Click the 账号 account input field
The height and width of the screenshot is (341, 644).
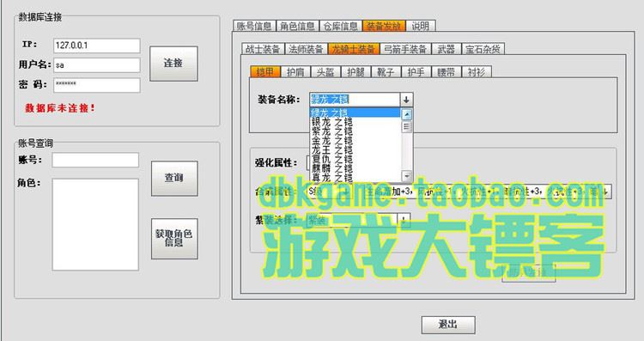(x=95, y=161)
